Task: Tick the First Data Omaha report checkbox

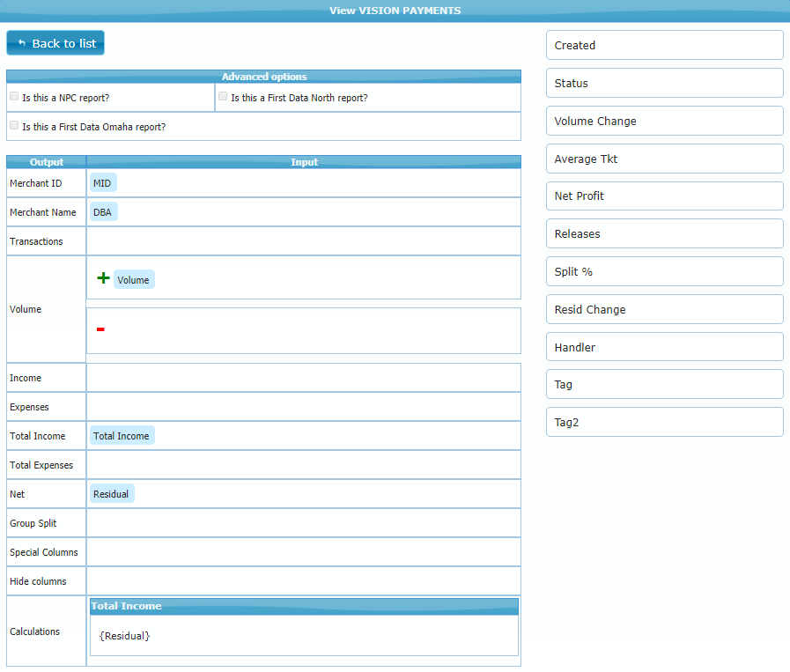Action: click(14, 125)
